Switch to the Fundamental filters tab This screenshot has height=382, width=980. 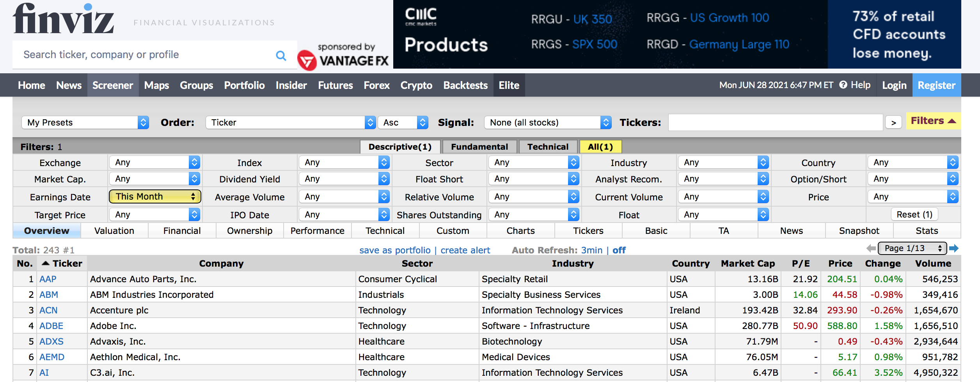pyautogui.click(x=479, y=147)
